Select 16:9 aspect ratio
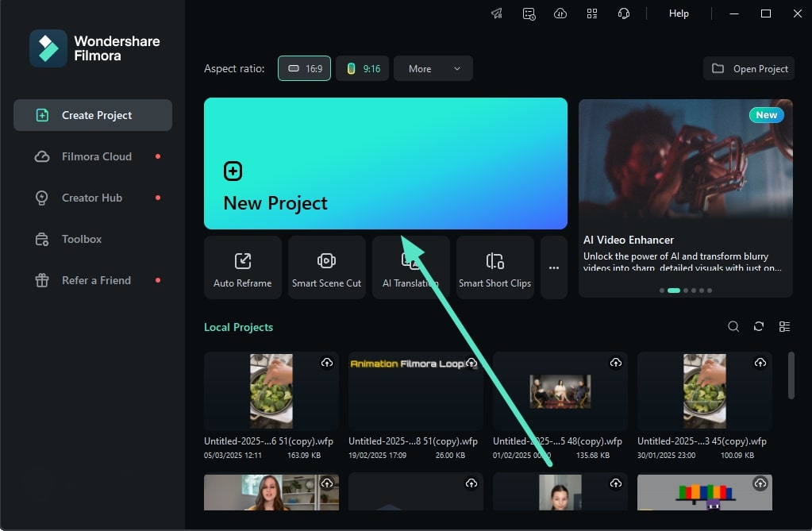The image size is (812, 531). pos(305,68)
